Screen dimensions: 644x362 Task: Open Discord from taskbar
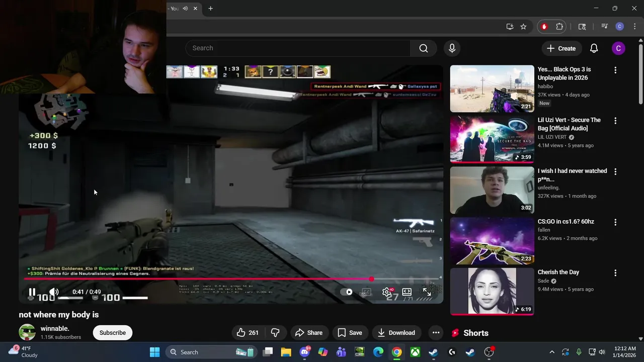pyautogui.click(x=304, y=352)
